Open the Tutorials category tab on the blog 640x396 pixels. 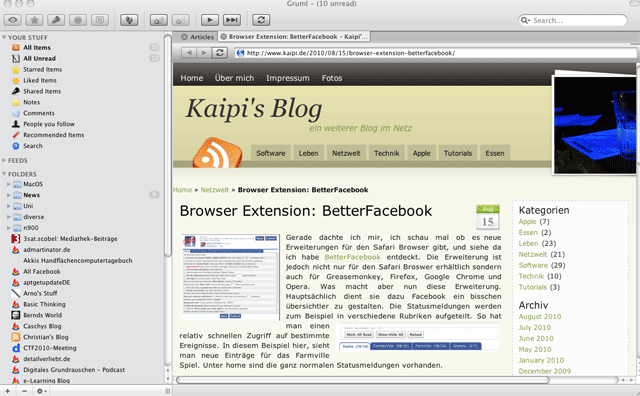458,153
